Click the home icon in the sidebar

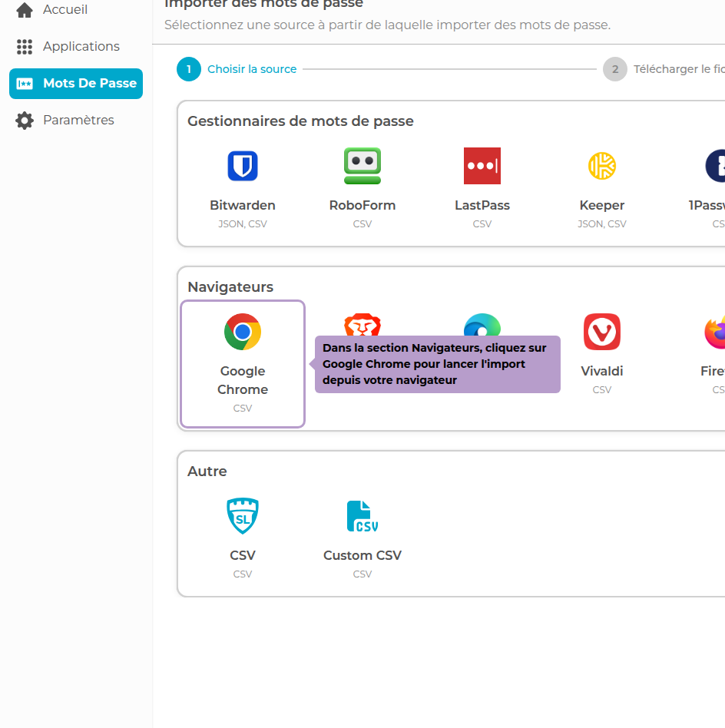click(x=23, y=9)
